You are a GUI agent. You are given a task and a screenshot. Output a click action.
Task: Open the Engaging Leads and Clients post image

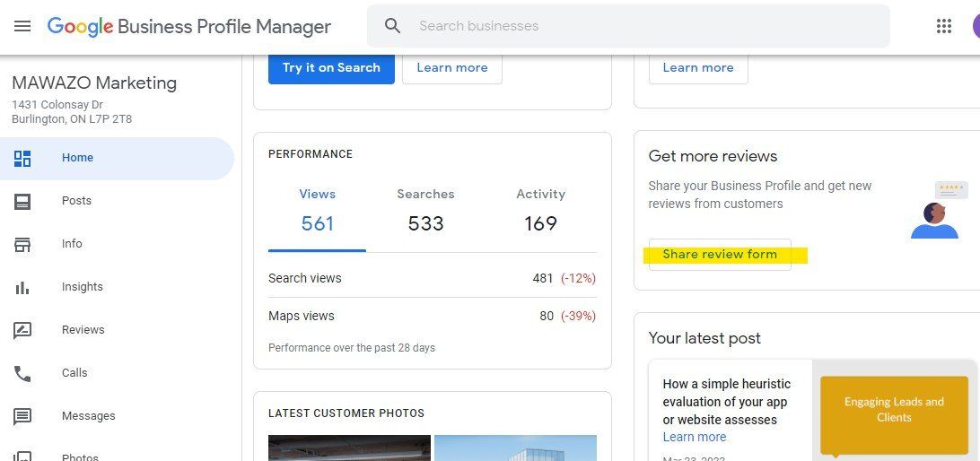(895, 414)
